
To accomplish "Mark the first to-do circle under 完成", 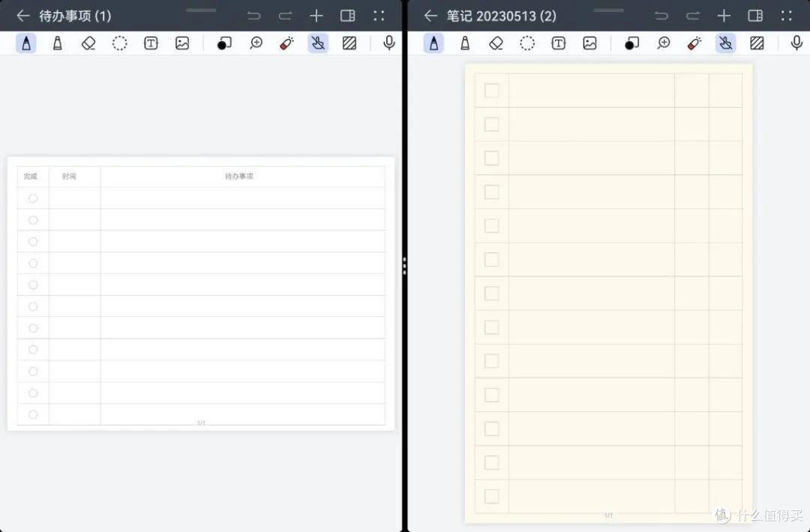I will pos(33,198).
